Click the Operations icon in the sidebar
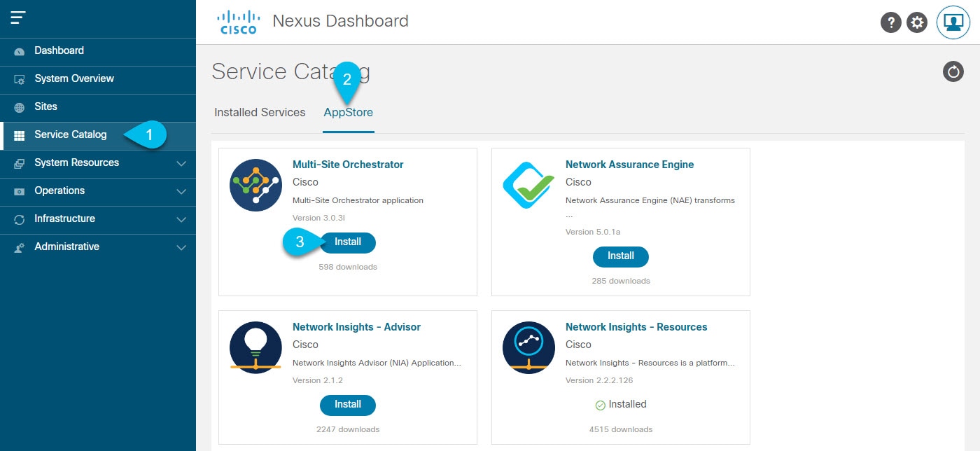The image size is (980, 451). click(x=20, y=191)
